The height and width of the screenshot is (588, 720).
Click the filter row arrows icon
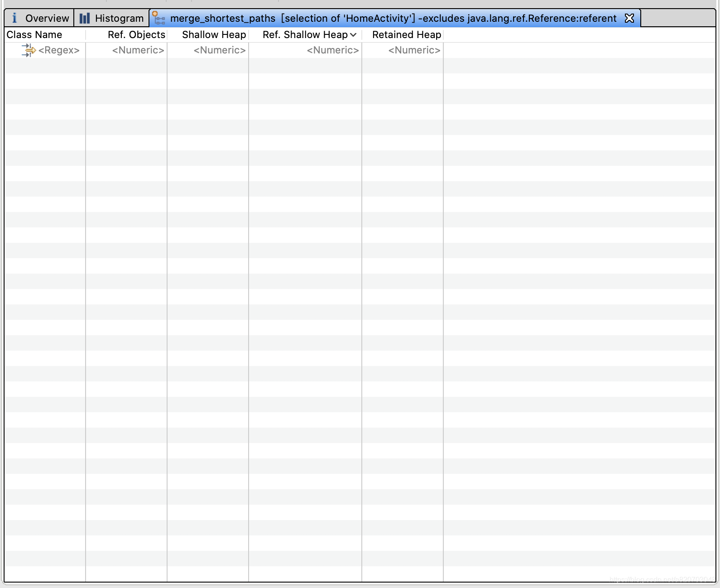pyautogui.click(x=29, y=50)
